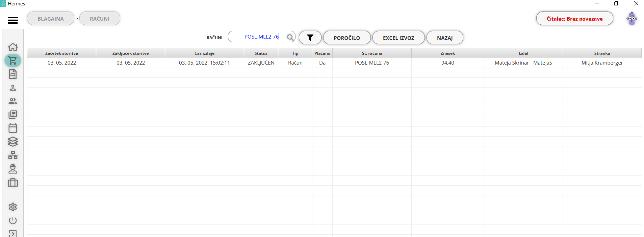This screenshot has width=644, height=237.
Task: Go back with NAZAJ button
Action: click(x=445, y=38)
